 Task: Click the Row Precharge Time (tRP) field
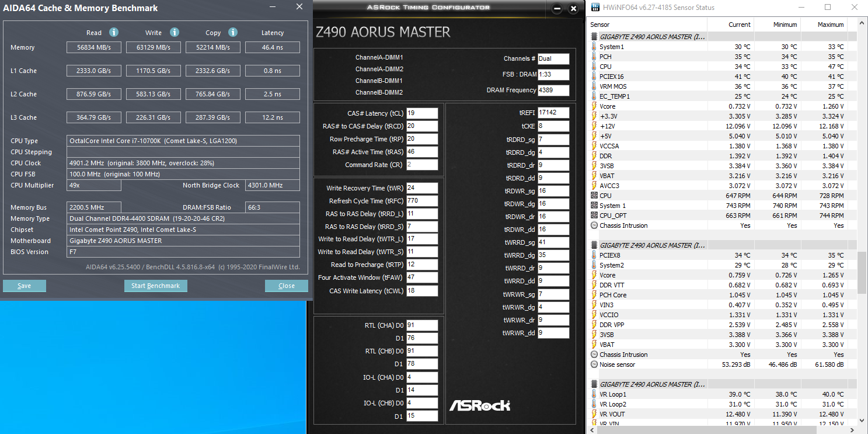(x=422, y=139)
